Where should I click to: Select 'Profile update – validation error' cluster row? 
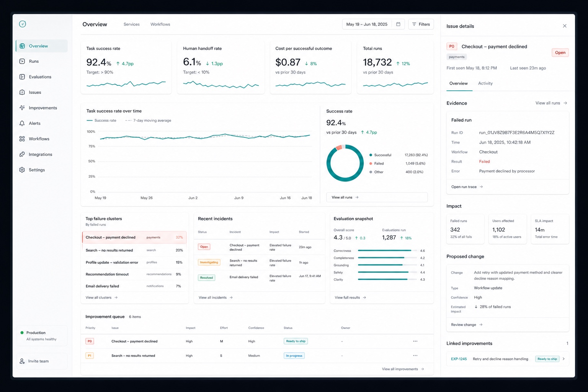(x=134, y=263)
